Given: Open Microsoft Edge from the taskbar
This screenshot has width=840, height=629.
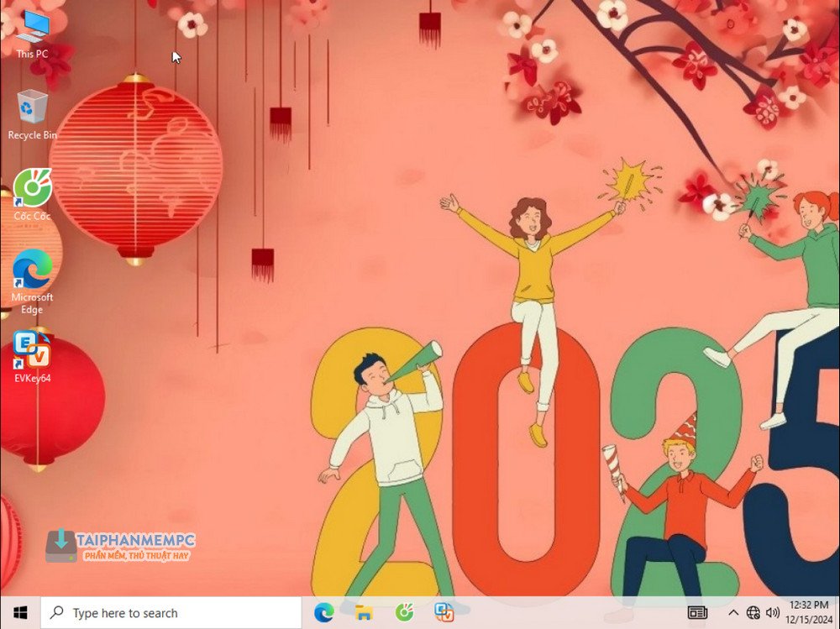Looking at the screenshot, I should click(x=323, y=613).
